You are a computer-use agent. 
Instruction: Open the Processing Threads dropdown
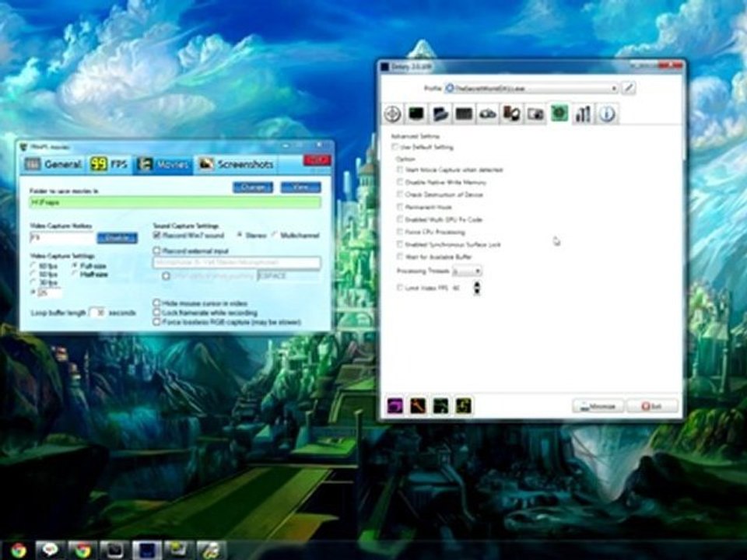pos(467,271)
